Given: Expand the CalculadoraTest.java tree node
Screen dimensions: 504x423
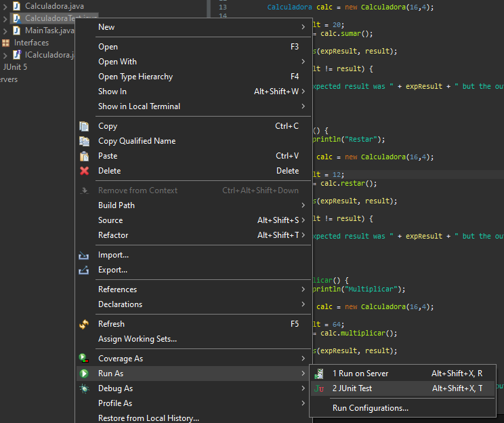Looking at the screenshot, I should coord(5,19).
